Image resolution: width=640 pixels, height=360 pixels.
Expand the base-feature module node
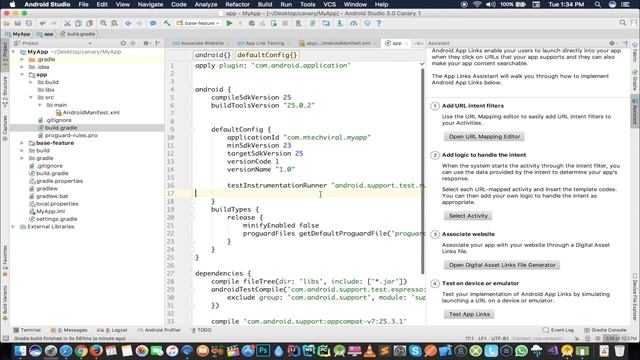pos(22,143)
